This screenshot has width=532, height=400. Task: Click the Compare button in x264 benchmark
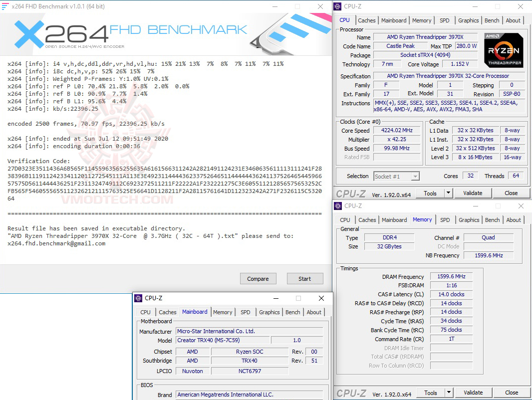pyautogui.click(x=258, y=279)
